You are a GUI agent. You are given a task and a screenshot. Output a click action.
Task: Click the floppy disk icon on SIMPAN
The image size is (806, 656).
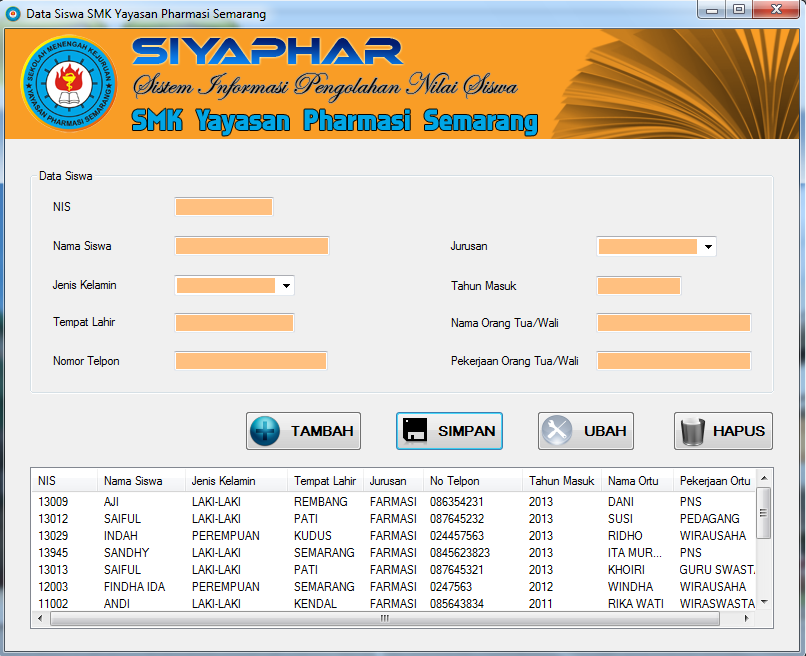point(414,430)
